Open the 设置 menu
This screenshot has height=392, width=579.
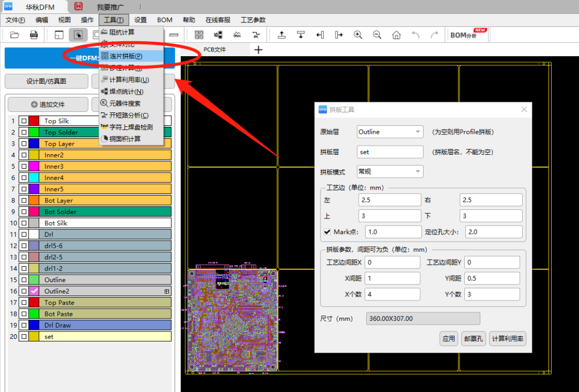coord(140,20)
